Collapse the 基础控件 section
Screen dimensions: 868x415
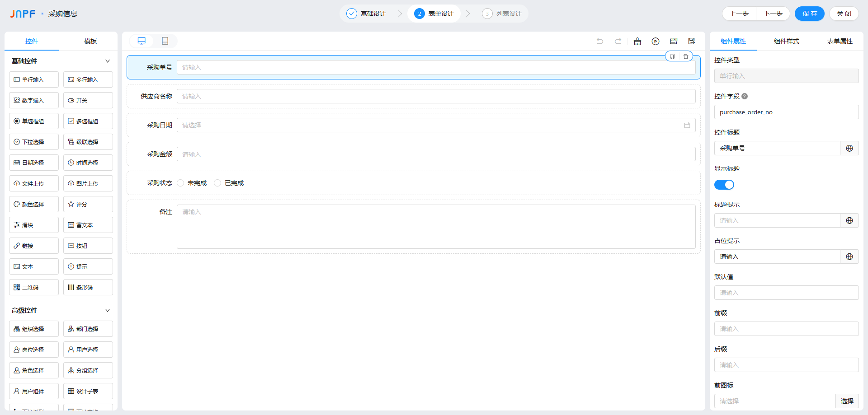108,61
